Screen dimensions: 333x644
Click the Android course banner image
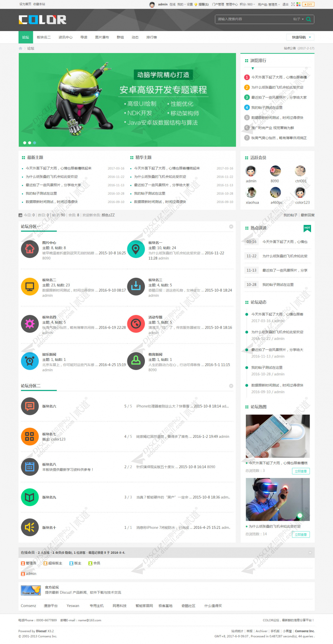pyautogui.click(x=127, y=100)
